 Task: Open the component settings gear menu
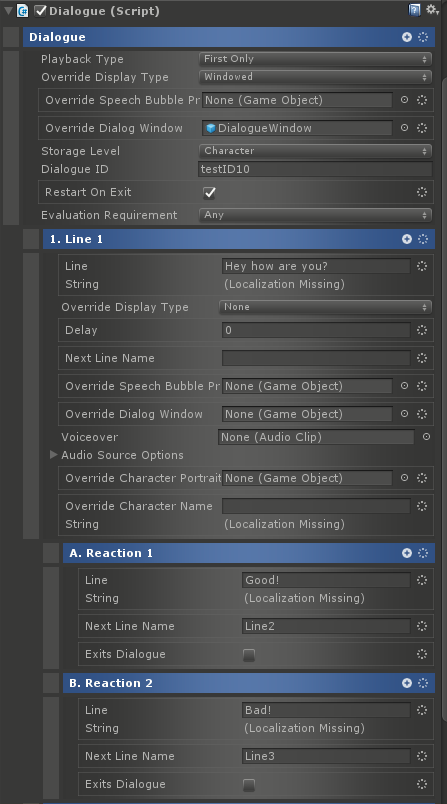coord(433,10)
